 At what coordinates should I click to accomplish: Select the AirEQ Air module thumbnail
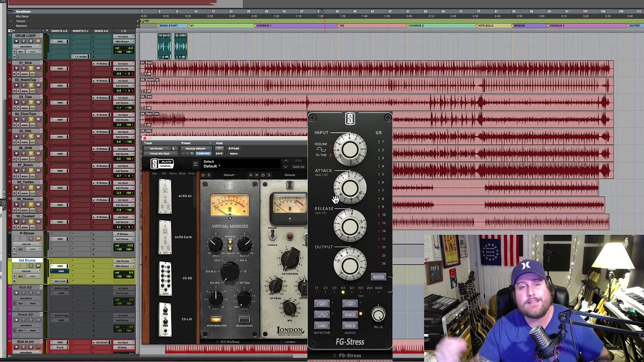(165, 196)
